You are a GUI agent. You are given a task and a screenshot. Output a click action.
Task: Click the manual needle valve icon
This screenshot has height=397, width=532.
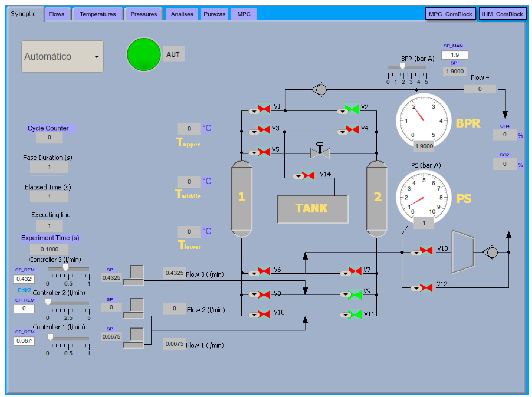(x=320, y=152)
